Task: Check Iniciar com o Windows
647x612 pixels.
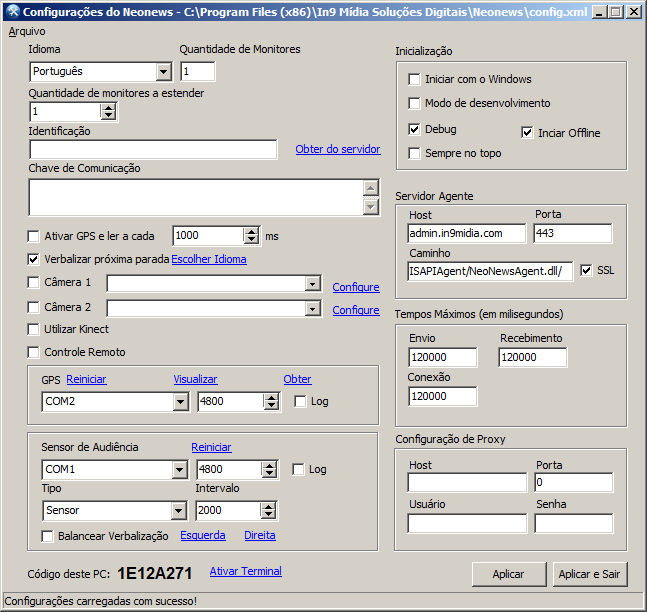Action: pyautogui.click(x=414, y=79)
